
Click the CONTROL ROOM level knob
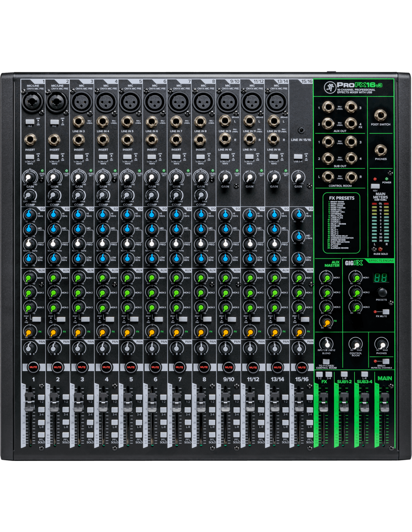(355, 344)
